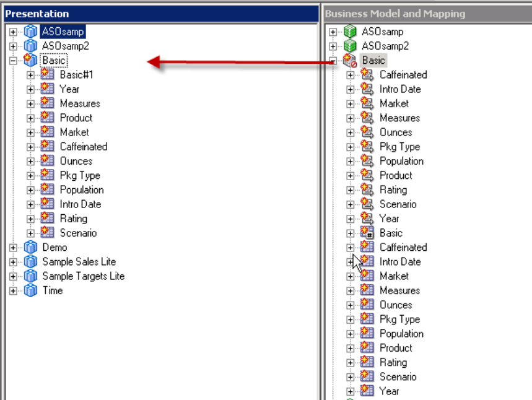Expand the Measures table in Presentation
532x400 pixels.
click(31, 104)
